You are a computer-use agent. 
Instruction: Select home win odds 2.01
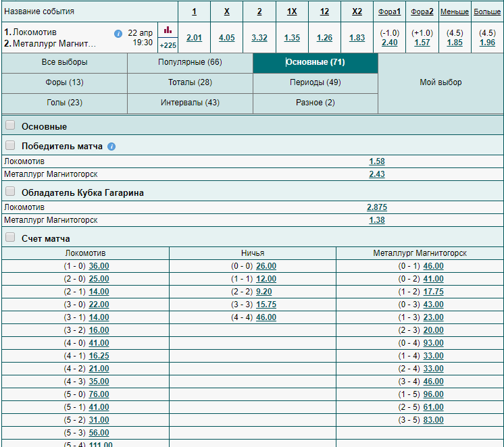tap(194, 38)
